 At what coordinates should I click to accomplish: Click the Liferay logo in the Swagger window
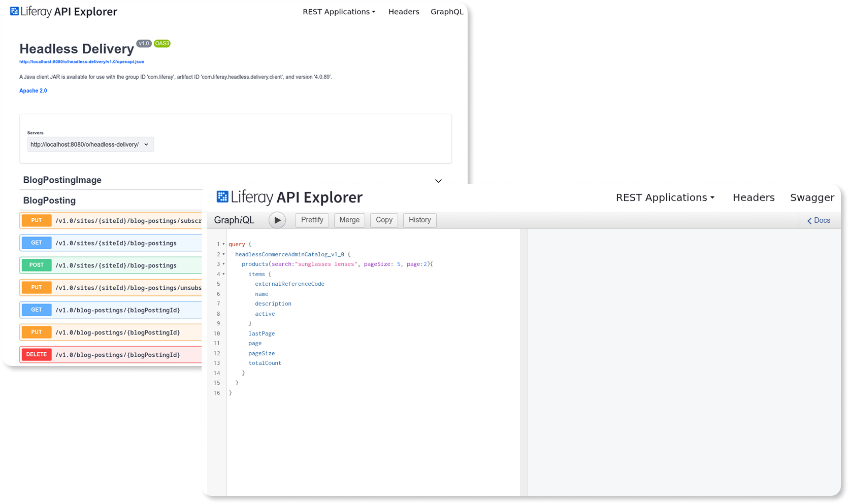click(x=63, y=11)
